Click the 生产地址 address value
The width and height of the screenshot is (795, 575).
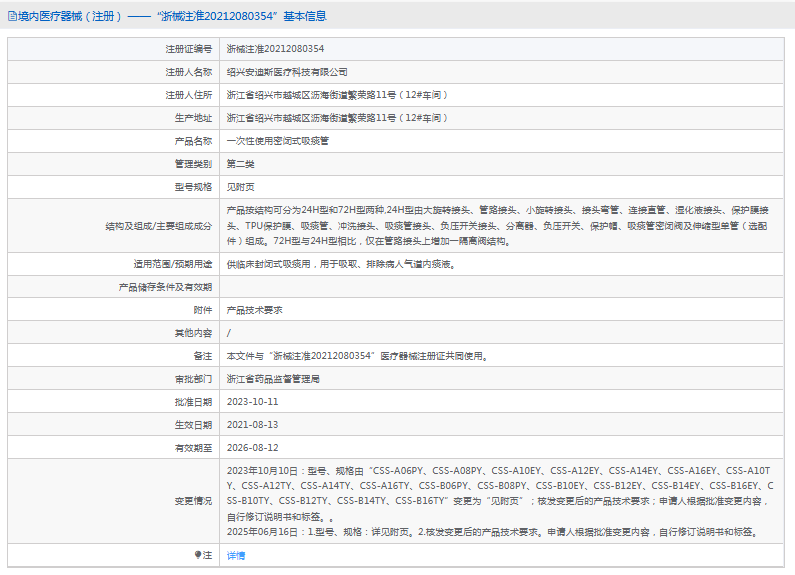click(x=337, y=118)
